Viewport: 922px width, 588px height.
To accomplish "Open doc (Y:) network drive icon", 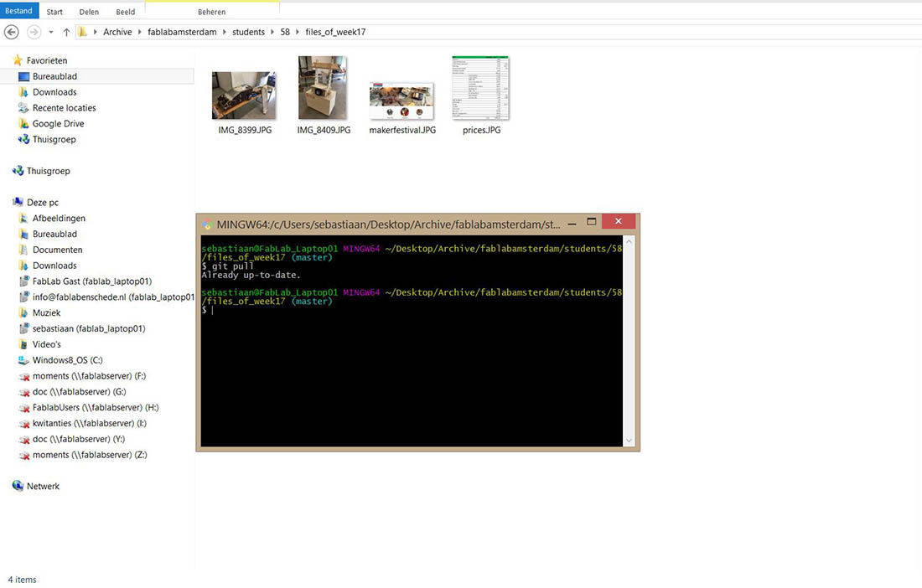I will tap(23, 440).
